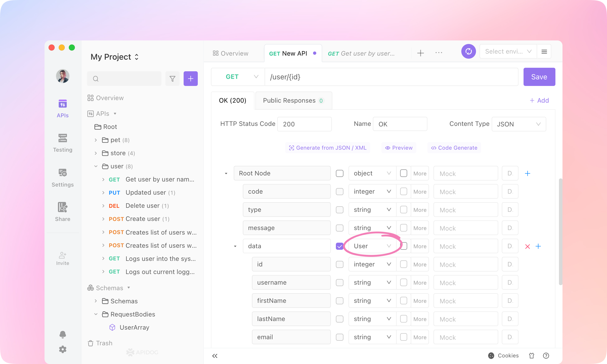The height and width of the screenshot is (364, 607).
Task: Click the shirt theme icon in footer
Action: (532, 356)
